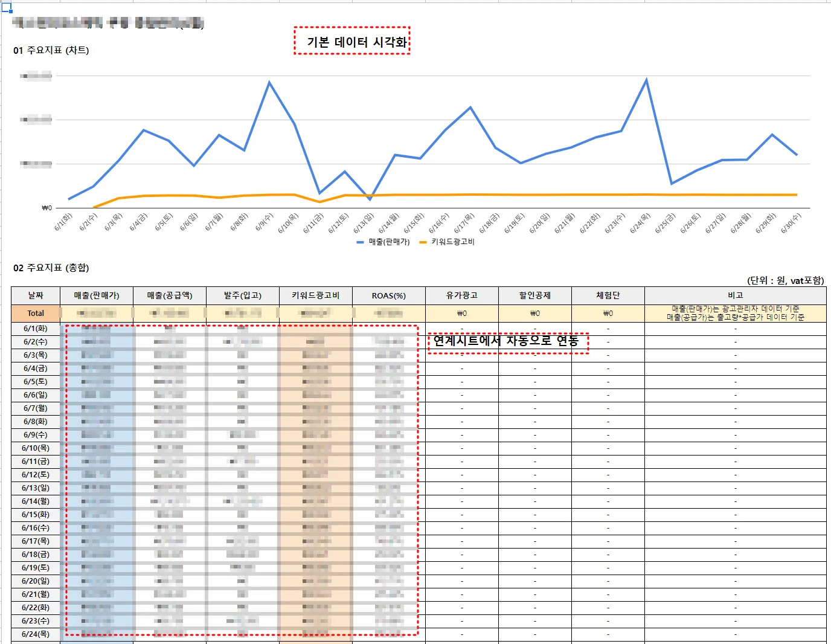Select the 6/18(금) date cell in table

point(36,555)
